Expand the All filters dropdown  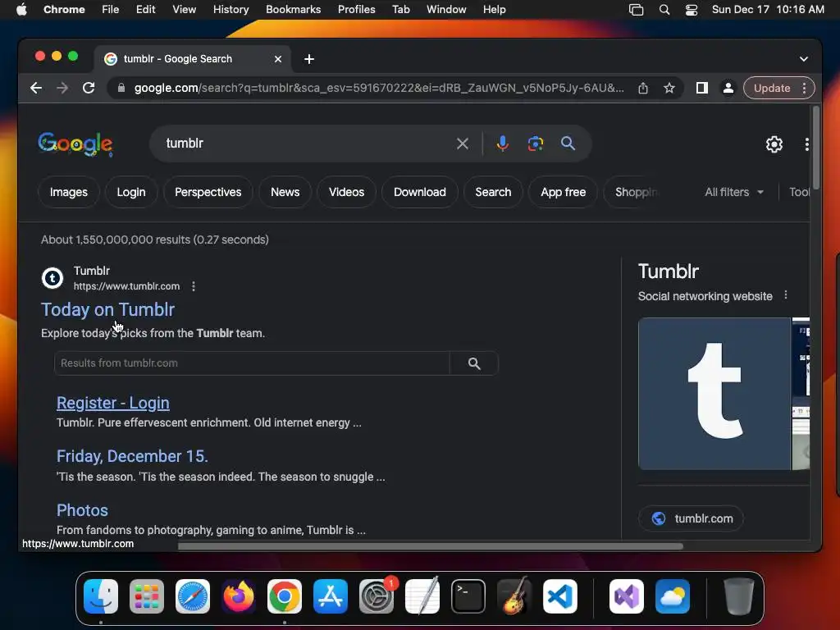[734, 192]
